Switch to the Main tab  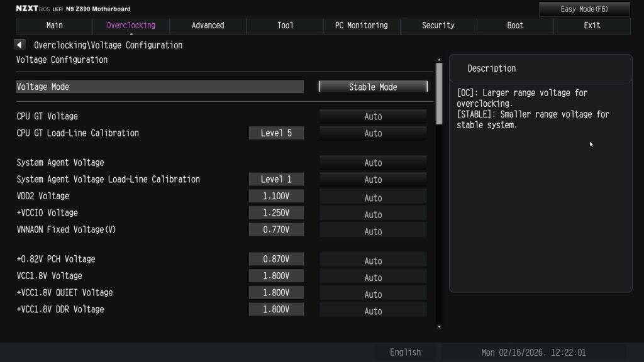pos(55,26)
